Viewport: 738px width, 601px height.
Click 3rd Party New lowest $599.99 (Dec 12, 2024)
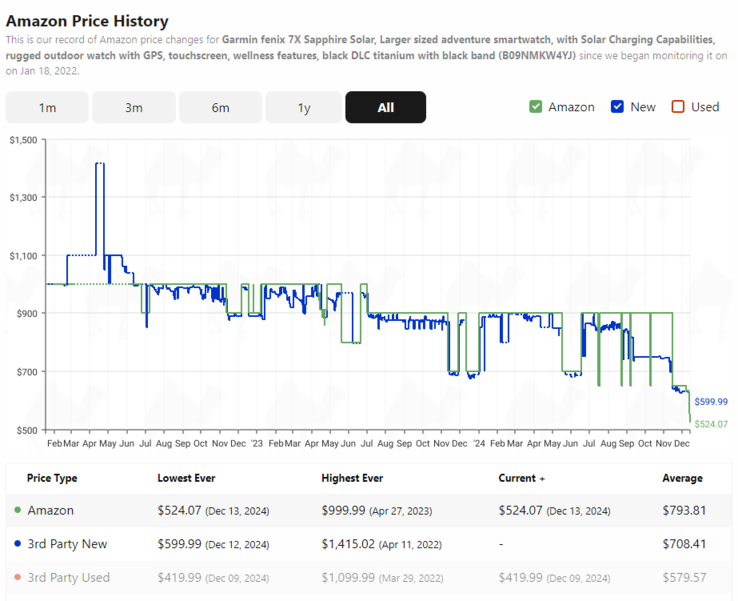tap(213, 544)
